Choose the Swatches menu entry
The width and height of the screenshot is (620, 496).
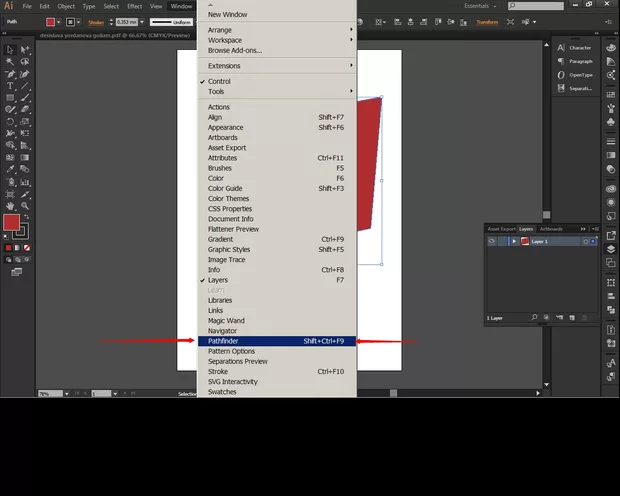point(277,392)
